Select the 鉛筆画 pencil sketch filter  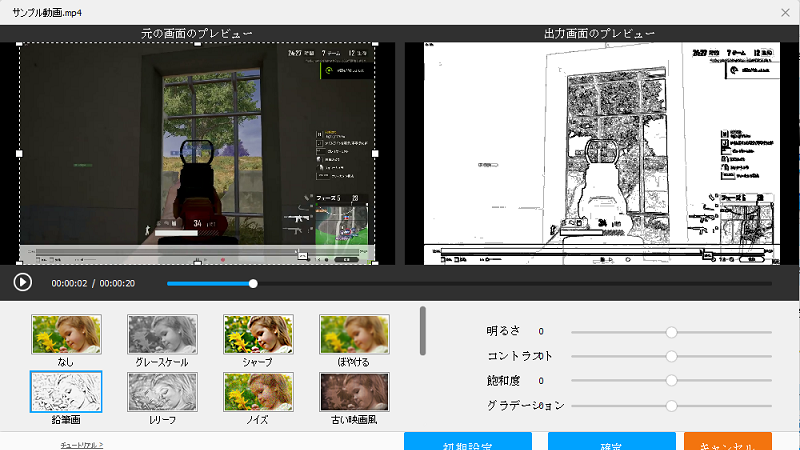(66, 392)
